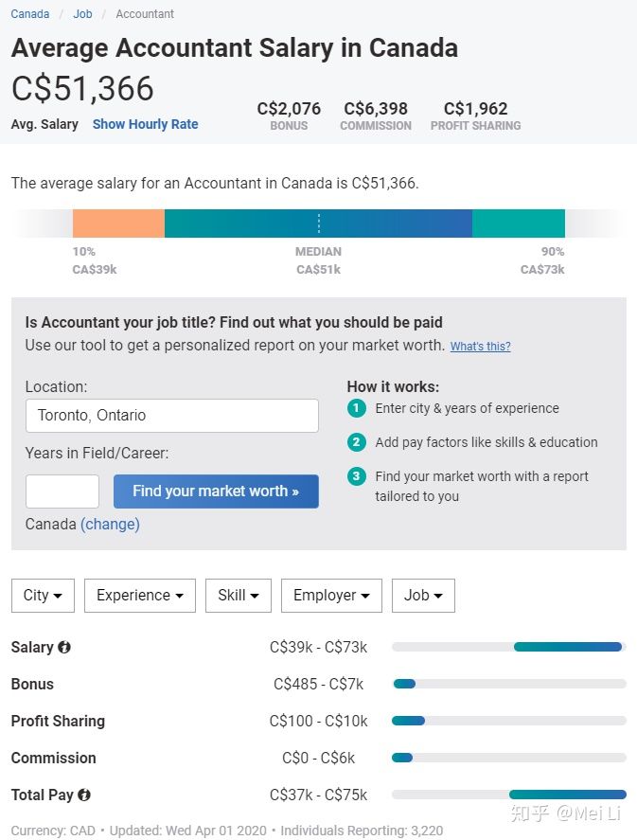Image resolution: width=637 pixels, height=840 pixels.
Task: Click the step 1 numbered circle icon
Action: point(356,408)
